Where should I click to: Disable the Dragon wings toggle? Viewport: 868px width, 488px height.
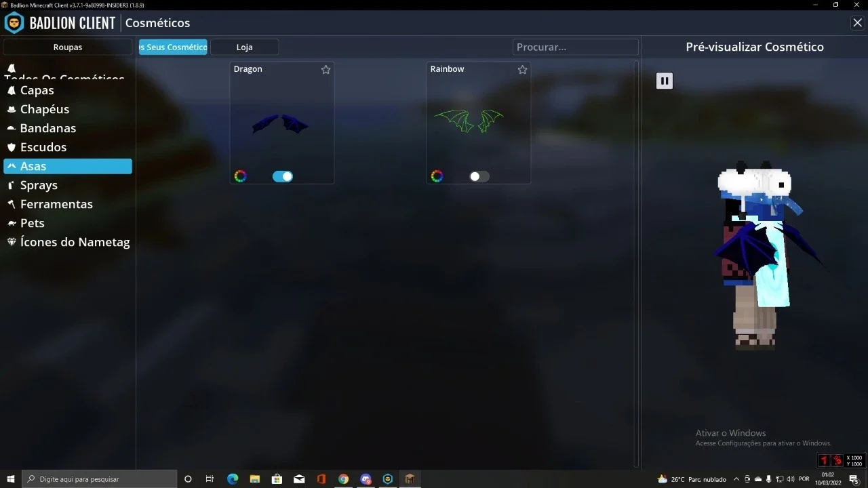(x=283, y=176)
